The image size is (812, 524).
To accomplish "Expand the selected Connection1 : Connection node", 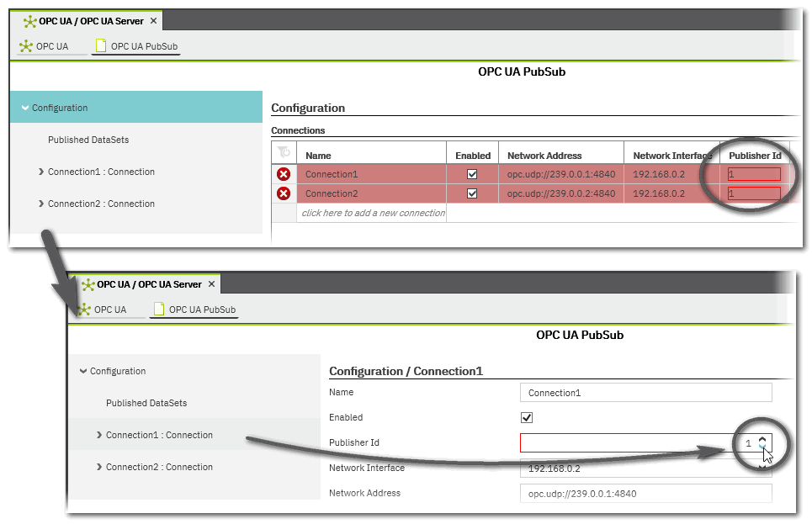I will (x=99, y=435).
